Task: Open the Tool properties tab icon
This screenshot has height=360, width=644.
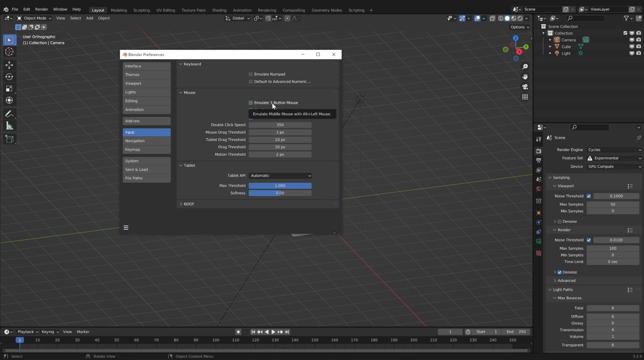Action: tap(539, 139)
